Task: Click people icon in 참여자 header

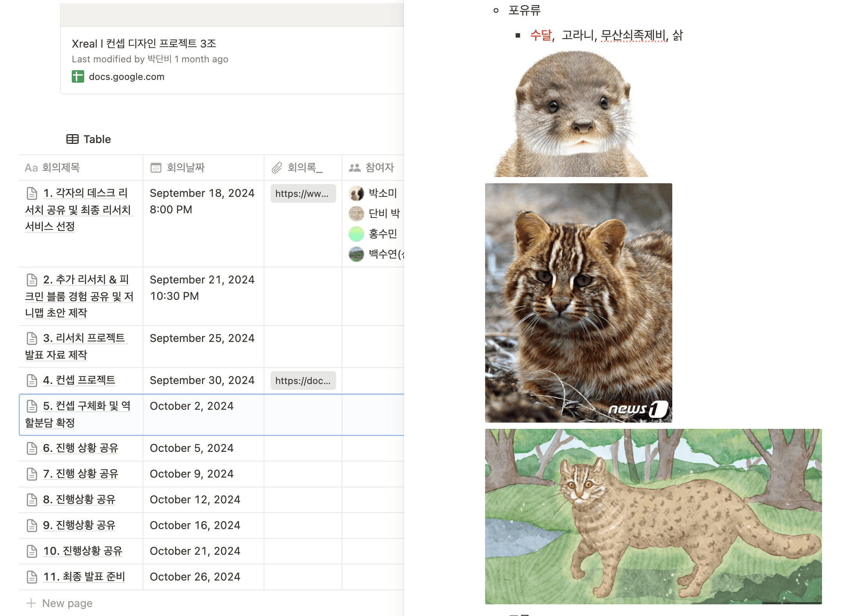Action: [x=354, y=168]
